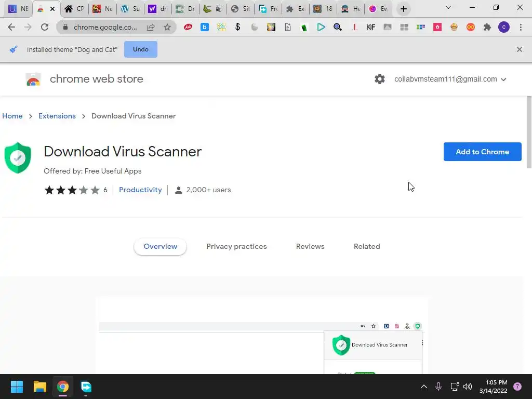Switch to the 'CP' home icon browser tab

click(74, 9)
